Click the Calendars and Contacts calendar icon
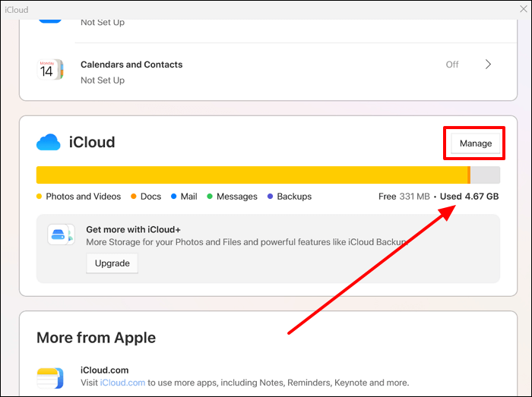The width and height of the screenshot is (532, 397). coord(50,69)
